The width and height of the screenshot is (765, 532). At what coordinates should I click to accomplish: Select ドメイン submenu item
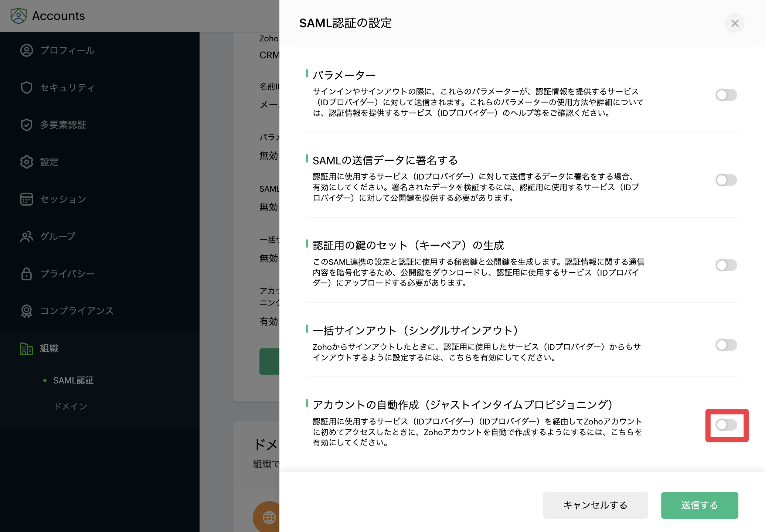click(x=70, y=406)
